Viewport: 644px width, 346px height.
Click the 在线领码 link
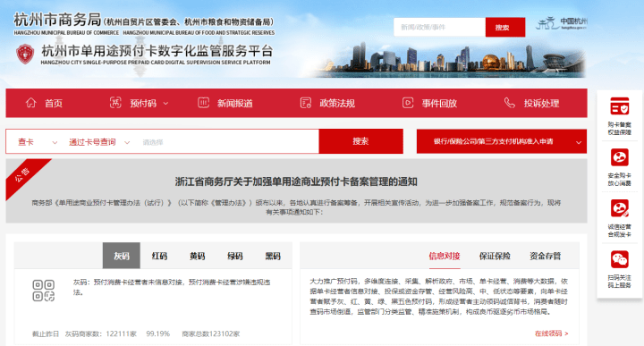551,333
